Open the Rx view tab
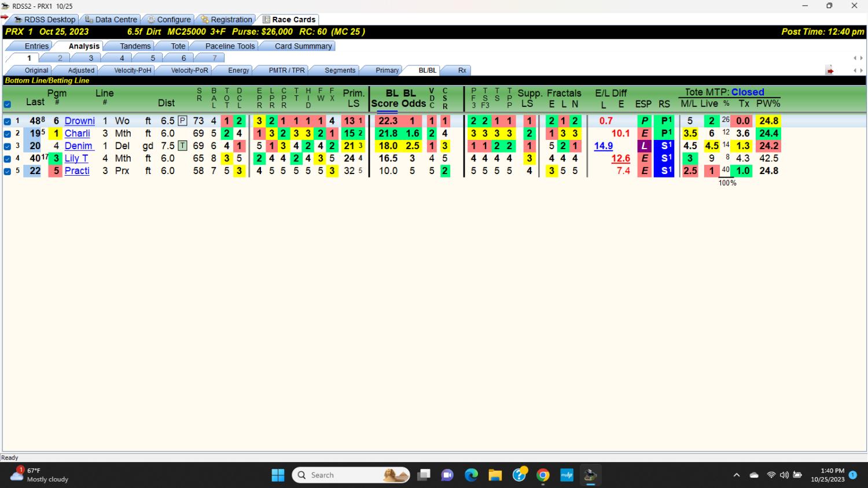The width and height of the screenshot is (868, 488). 462,71
